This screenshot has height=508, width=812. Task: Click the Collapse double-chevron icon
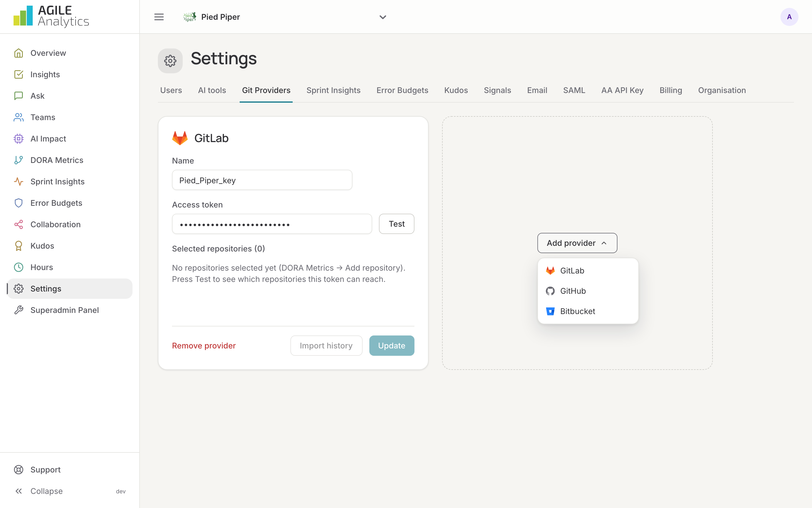[19, 491]
